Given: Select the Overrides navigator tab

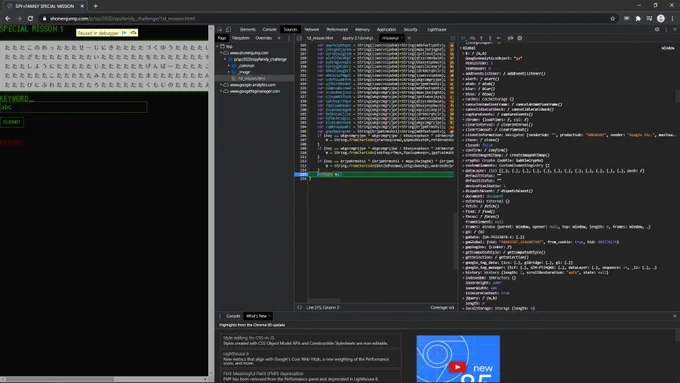Looking at the screenshot, I should [x=264, y=38].
